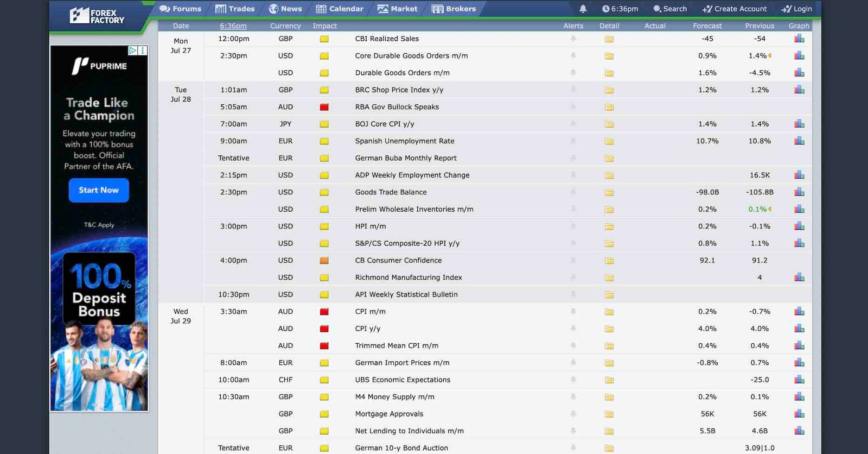Open detail folder for CB Consumer Confidence

[609, 260]
